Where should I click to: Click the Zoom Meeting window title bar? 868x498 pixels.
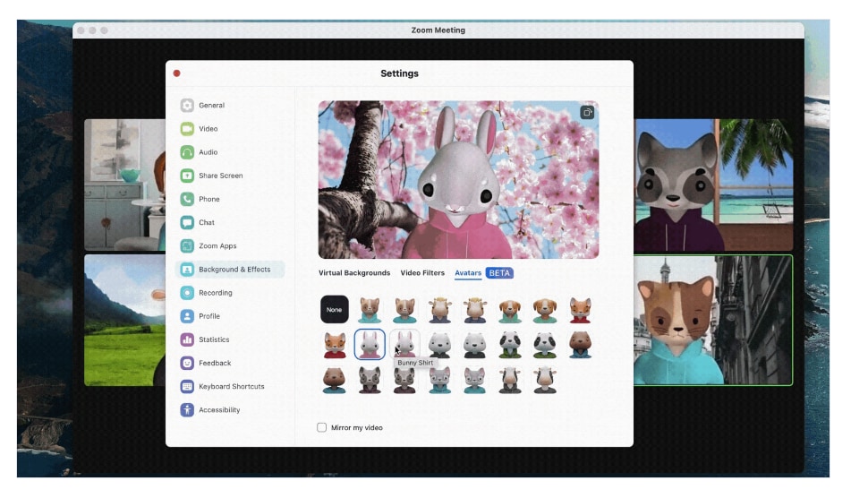coord(438,30)
